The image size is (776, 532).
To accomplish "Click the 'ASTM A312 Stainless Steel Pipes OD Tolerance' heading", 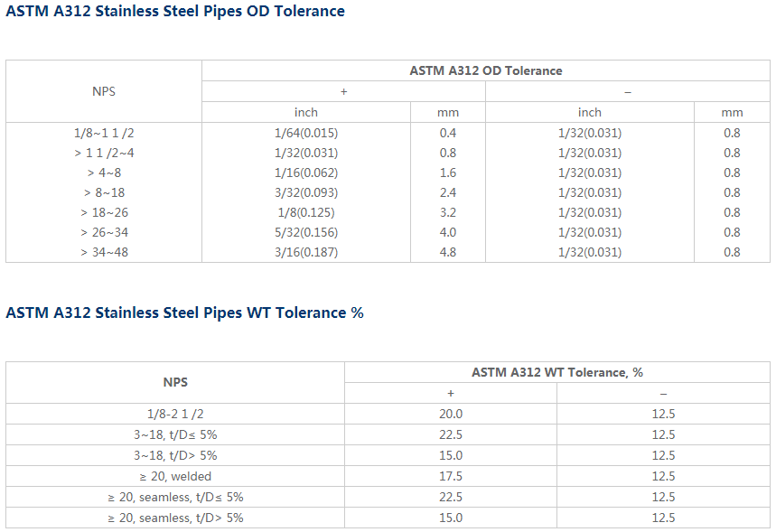I will (x=174, y=12).
